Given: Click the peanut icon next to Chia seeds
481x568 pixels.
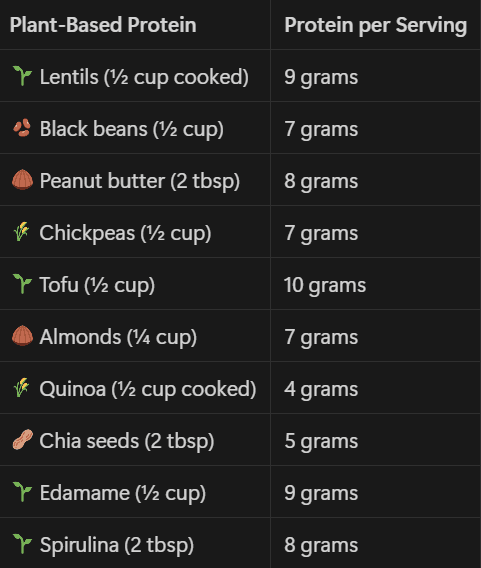Looking at the screenshot, I should point(22,439).
